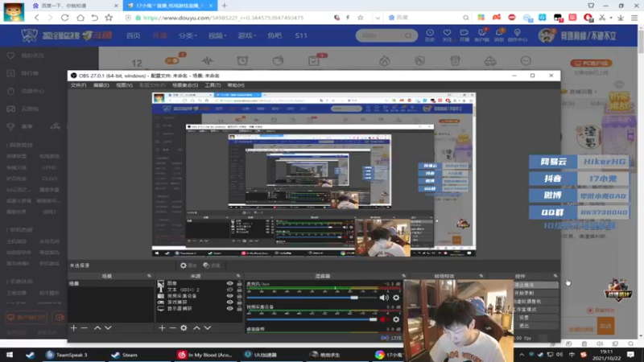
Task: Adjust the 麦克风/Aux volume slider
Action: point(312,298)
